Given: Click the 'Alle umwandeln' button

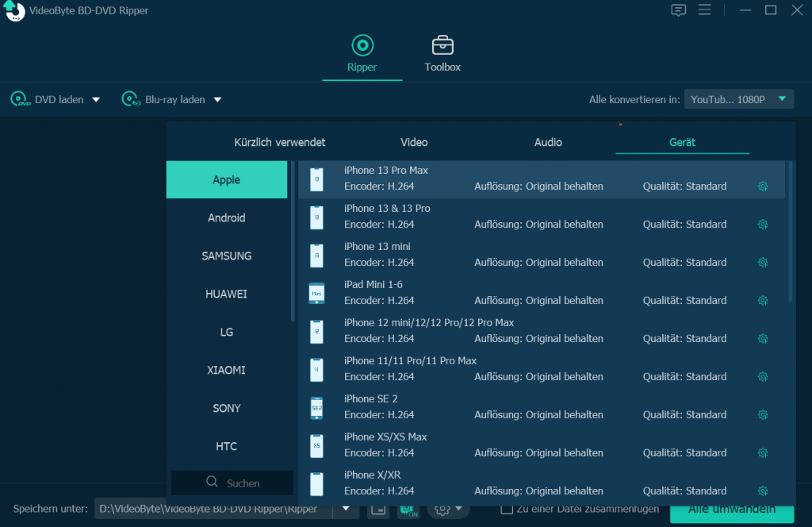Looking at the screenshot, I should click(x=731, y=510).
